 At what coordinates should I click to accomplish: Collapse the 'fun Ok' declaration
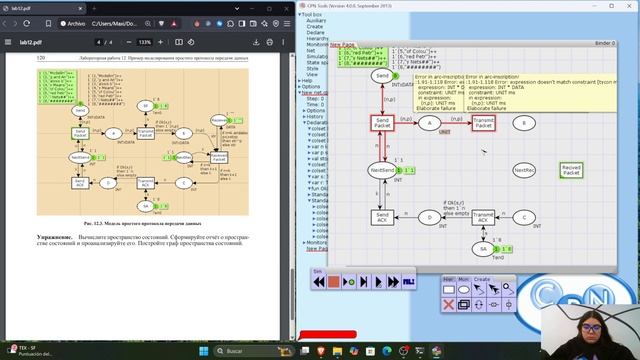[309, 189]
